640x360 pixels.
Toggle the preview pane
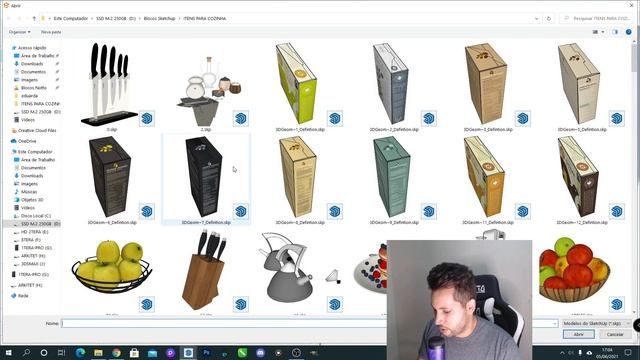615,32
